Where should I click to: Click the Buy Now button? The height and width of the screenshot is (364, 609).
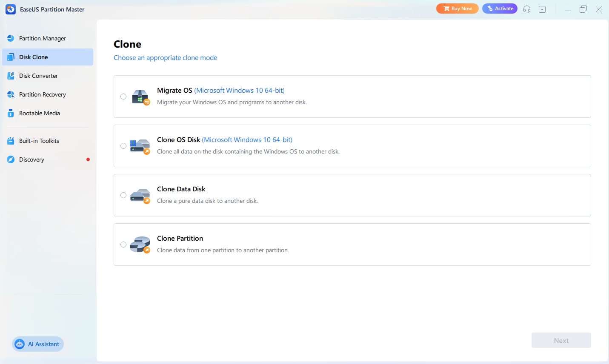click(457, 9)
